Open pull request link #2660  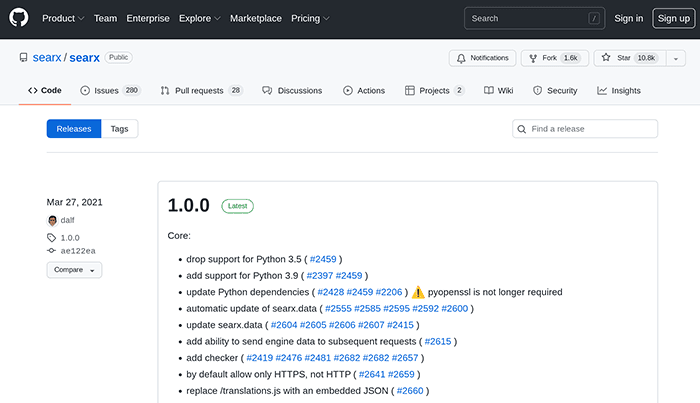click(409, 390)
